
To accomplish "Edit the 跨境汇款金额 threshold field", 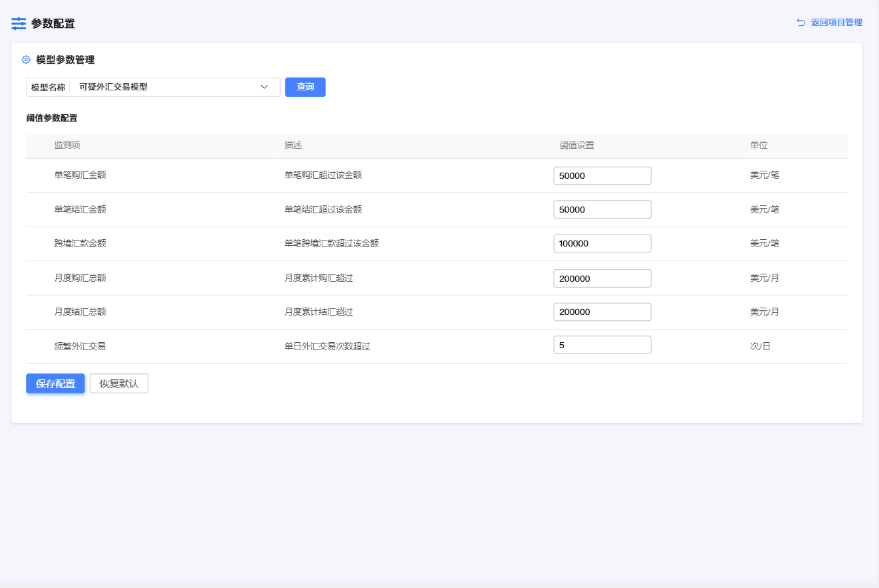I will (602, 243).
